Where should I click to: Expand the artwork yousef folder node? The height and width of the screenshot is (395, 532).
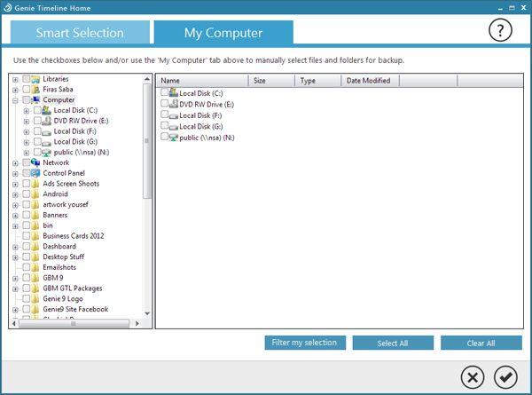point(15,205)
